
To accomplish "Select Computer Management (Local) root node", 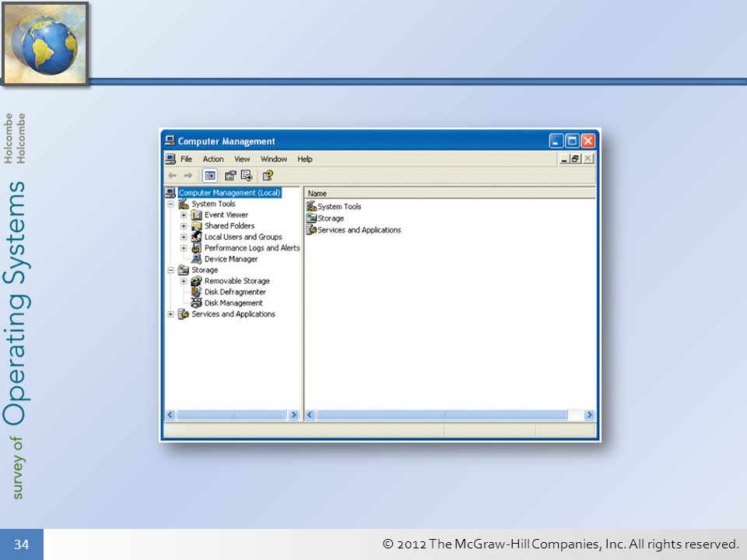I will tap(229, 193).
